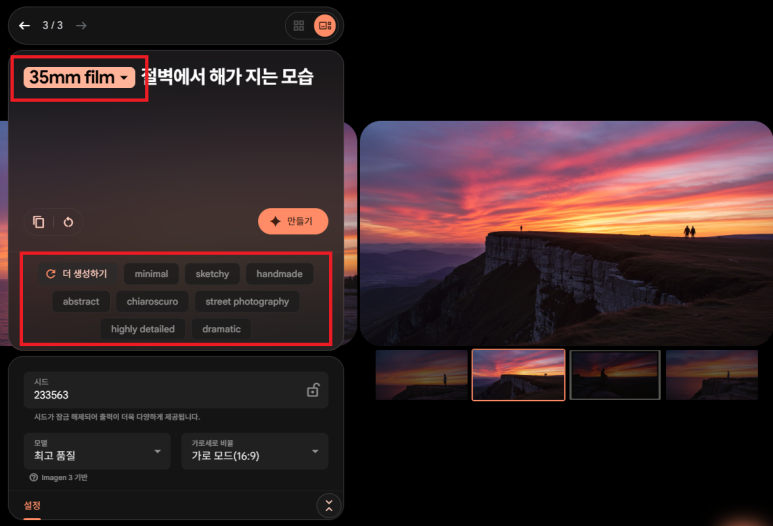Switch to the 설정 tab
773x526 pixels.
32,505
